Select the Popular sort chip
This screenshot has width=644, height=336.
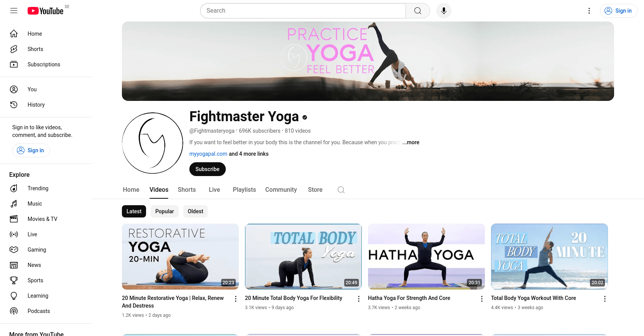(x=164, y=211)
